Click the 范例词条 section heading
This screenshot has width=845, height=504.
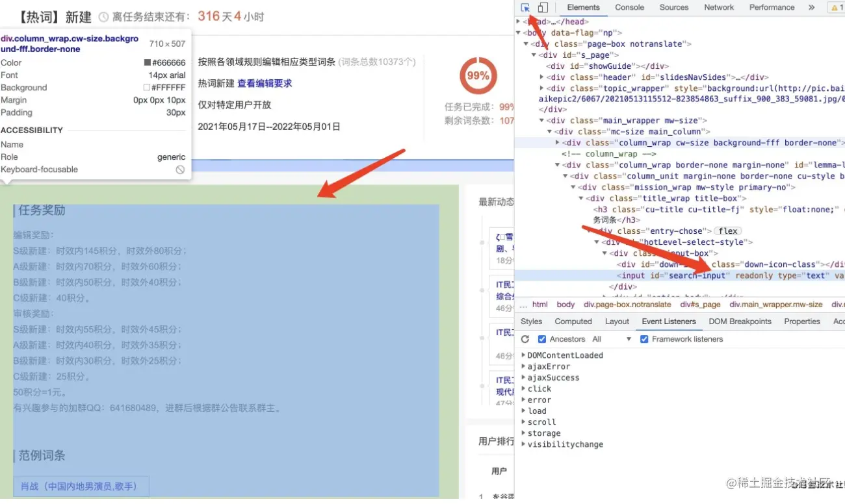(42, 456)
